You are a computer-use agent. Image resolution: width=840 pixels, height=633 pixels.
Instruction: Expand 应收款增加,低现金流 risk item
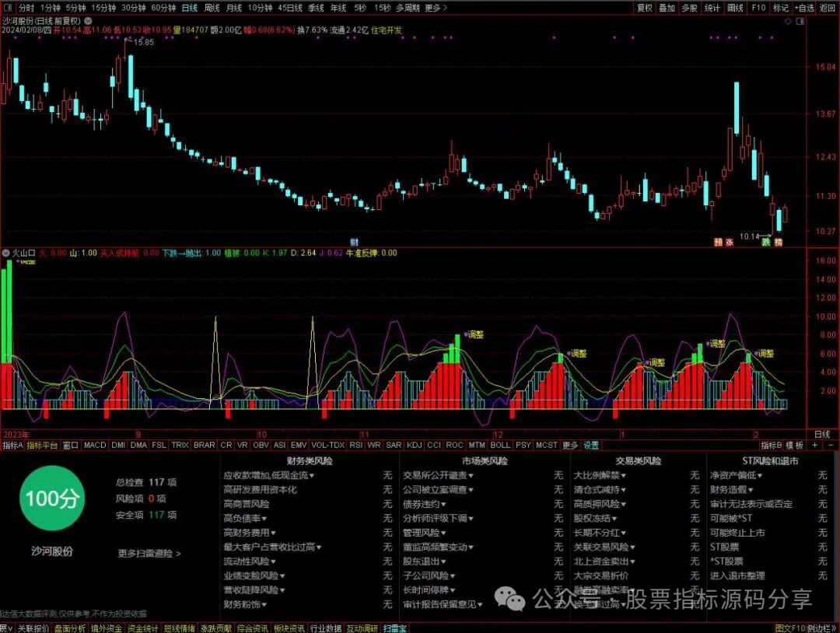(x=269, y=475)
